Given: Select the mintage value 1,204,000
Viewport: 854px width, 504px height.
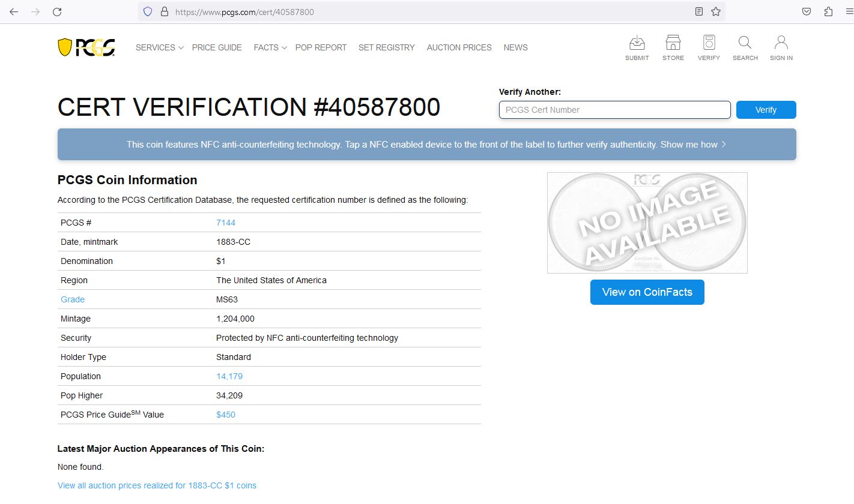Looking at the screenshot, I should 235,319.
